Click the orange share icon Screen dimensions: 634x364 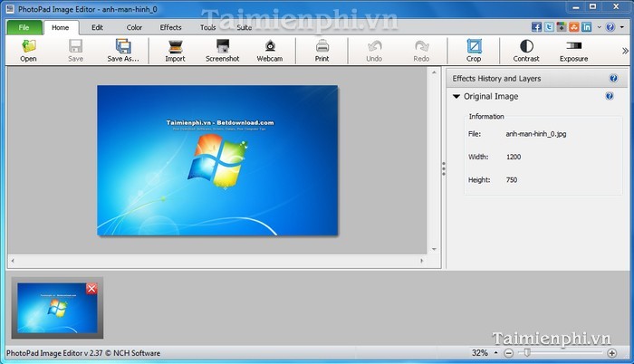click(x=574, y=27)
